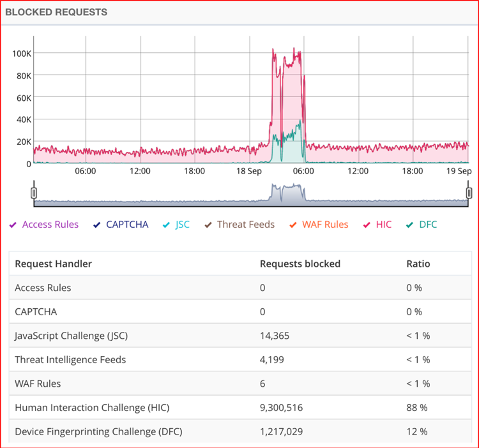Toggle the Access Rules legend checkmark
Screen dimensions: 479x448
click(x=13, y=225)
